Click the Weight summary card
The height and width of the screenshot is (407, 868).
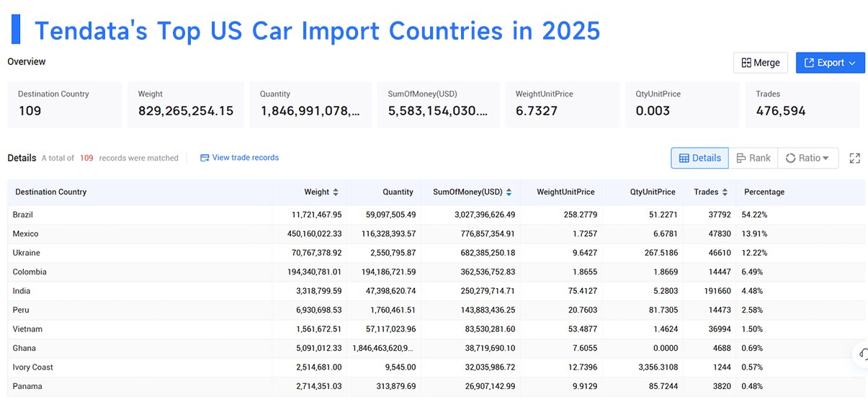[185, 104]
